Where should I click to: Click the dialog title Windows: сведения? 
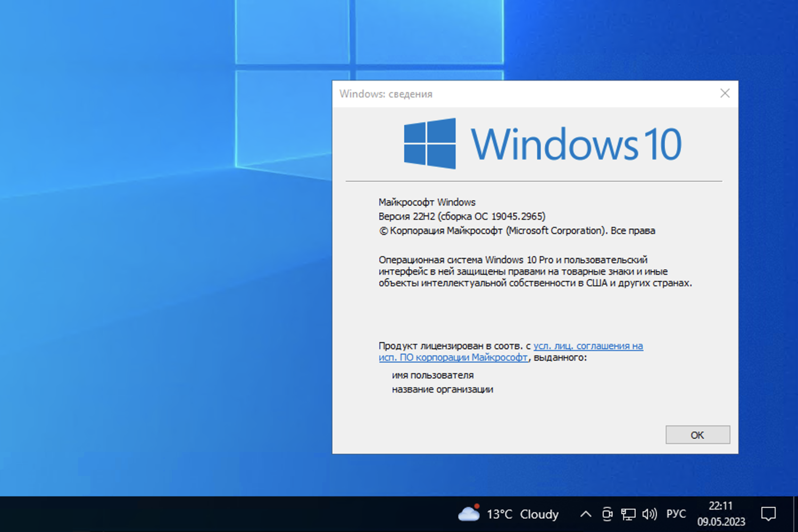point(386,94)
